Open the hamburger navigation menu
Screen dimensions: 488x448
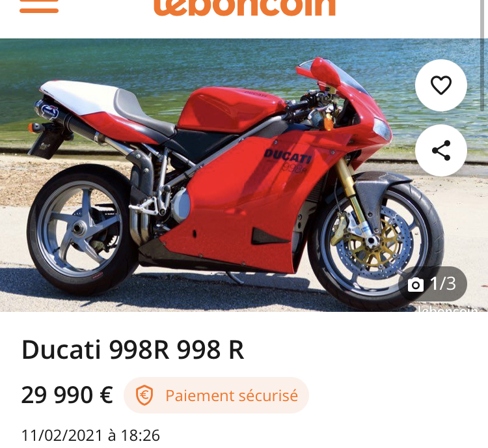point(39,6)
